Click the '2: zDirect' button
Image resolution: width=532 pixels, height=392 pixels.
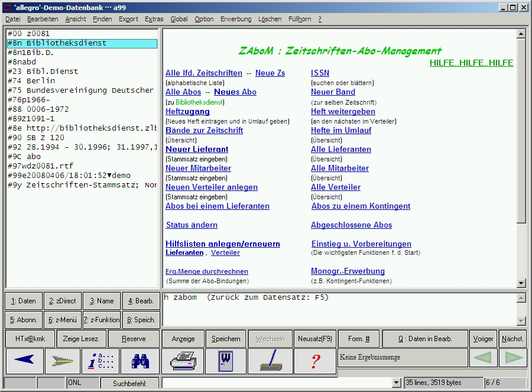[63, 301]
